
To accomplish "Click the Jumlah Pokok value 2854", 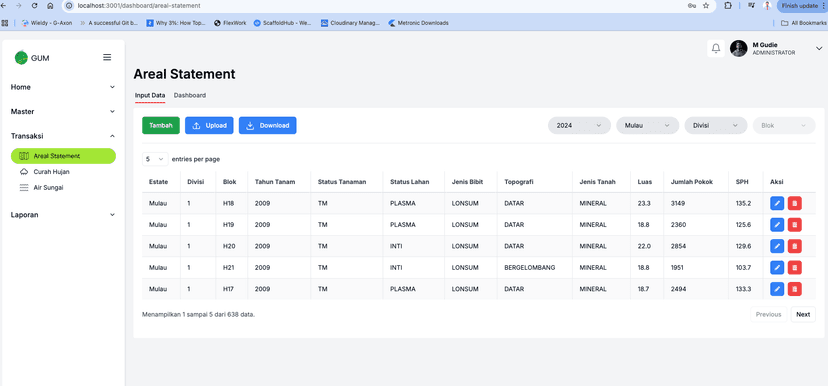I will (x=679, y=246).
